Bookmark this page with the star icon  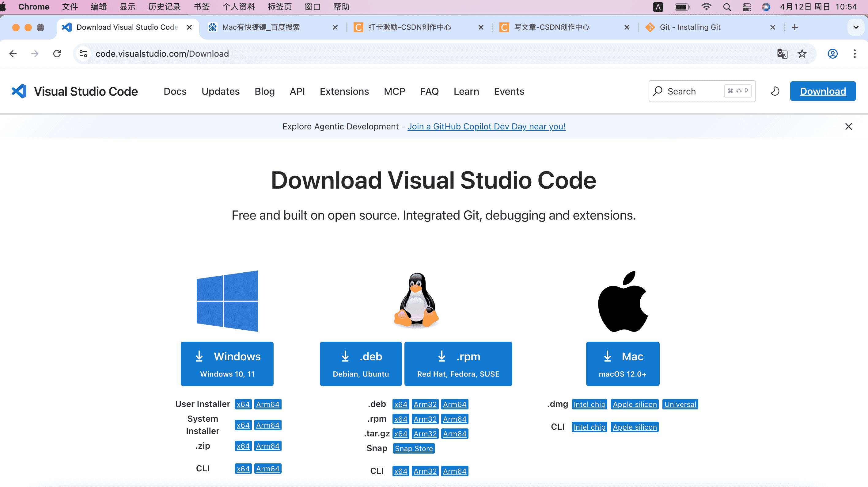(x=802, y=54)
